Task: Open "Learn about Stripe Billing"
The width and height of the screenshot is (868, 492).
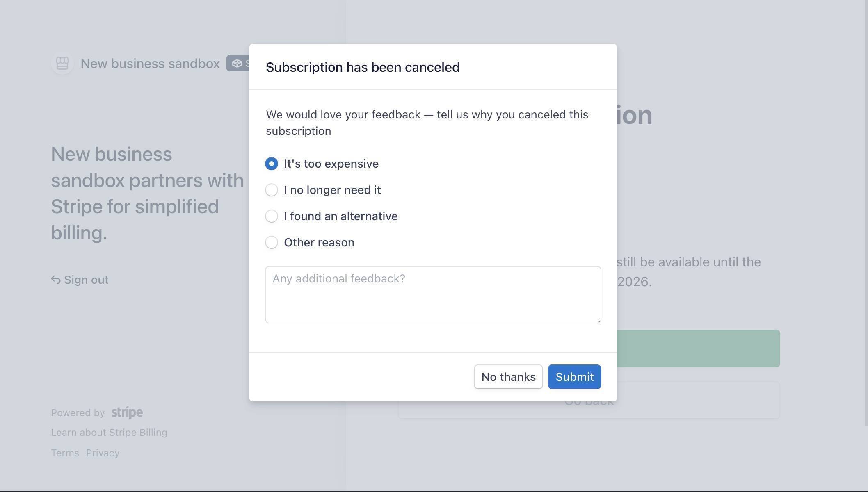Action: pyautogui.click(x=109, y=432)
